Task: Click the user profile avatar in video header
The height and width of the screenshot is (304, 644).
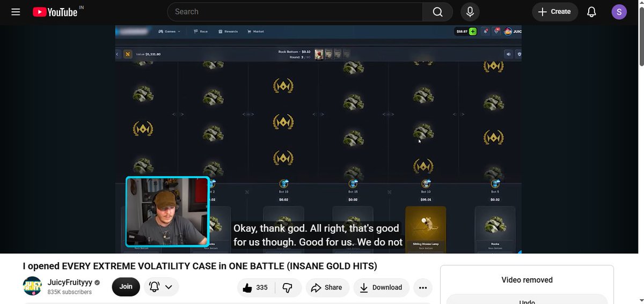Action: tap(508, 31)
